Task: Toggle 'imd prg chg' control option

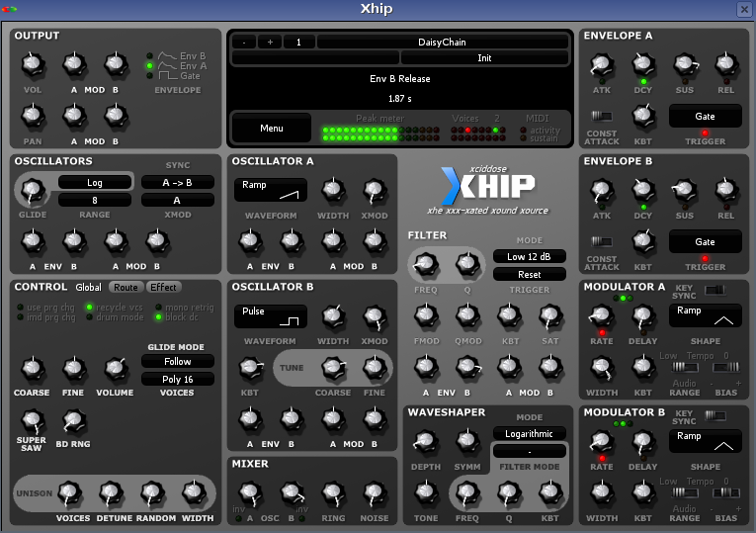Action: tap(46, 317)
